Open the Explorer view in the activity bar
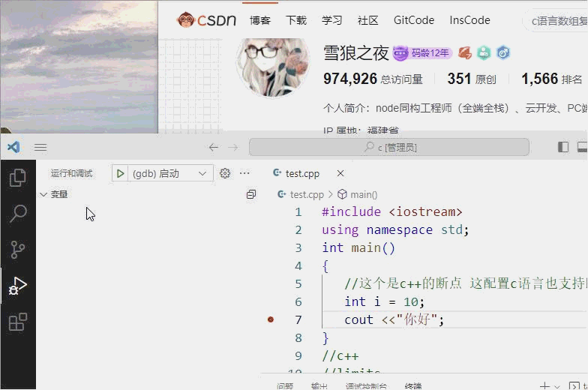 coord(18,177)
